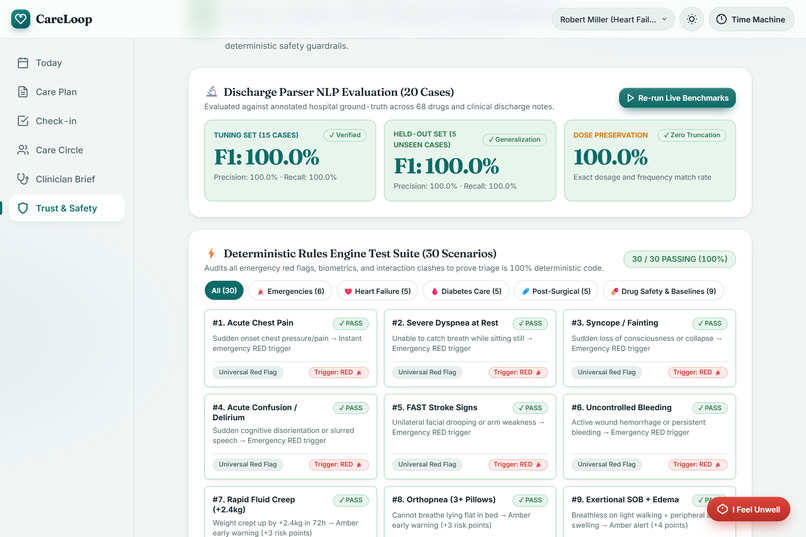Open the #1. Acute Chest Pain card

pos(290,348)
